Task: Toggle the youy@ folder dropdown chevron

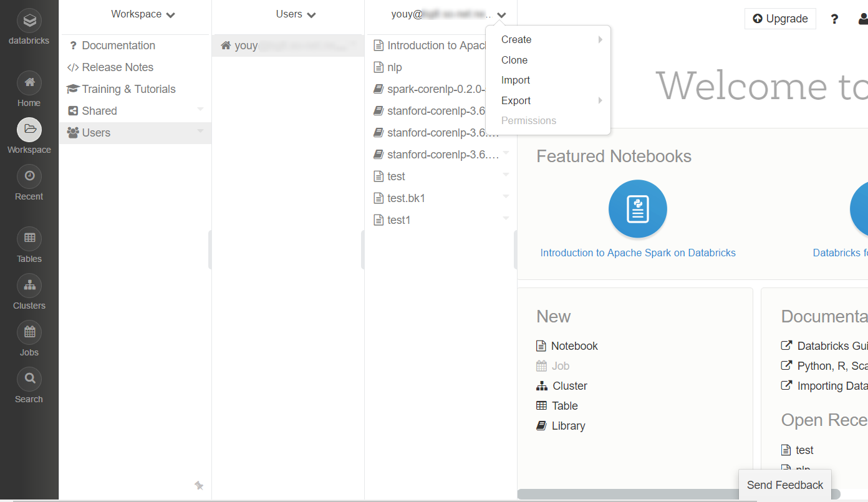Action: pos(502,15)
